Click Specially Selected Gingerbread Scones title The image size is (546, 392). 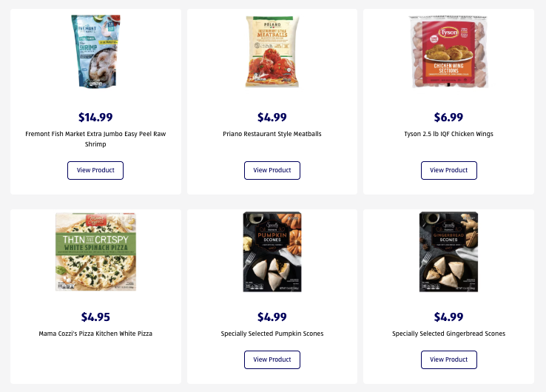tap(448, 334)
